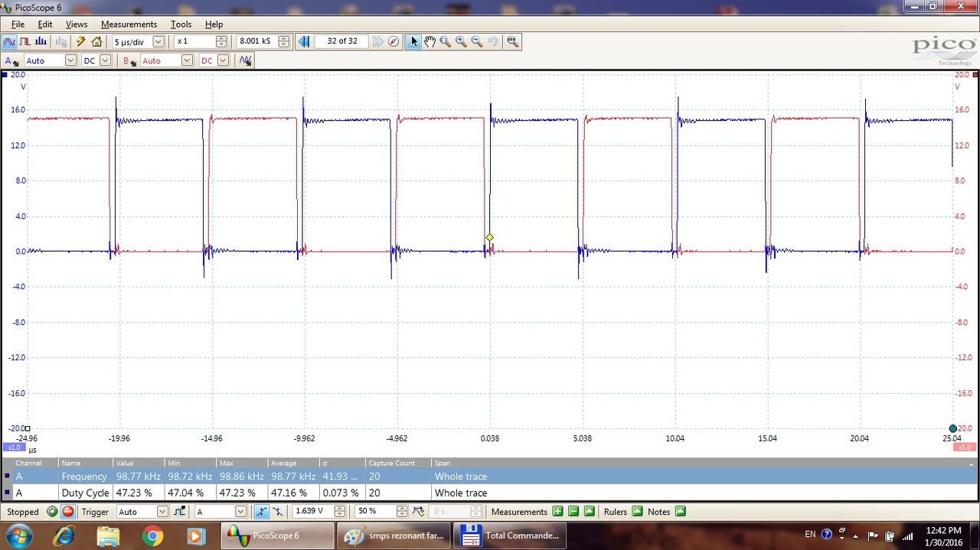This screenshot has height=550, width=980.
Task: Select the zoom-in magnifier tool
Action: pos(461,41)
